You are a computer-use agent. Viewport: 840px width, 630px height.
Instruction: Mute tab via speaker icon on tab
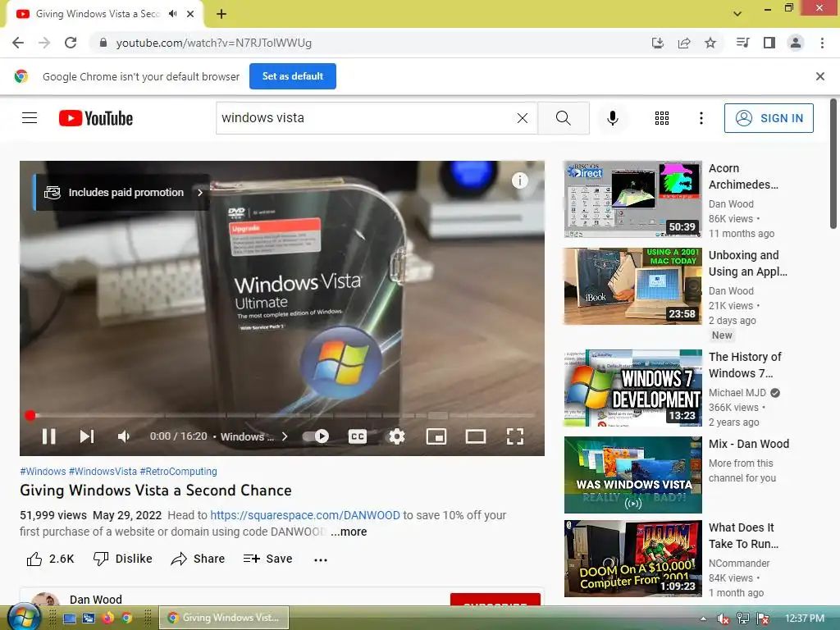[172, 14]
